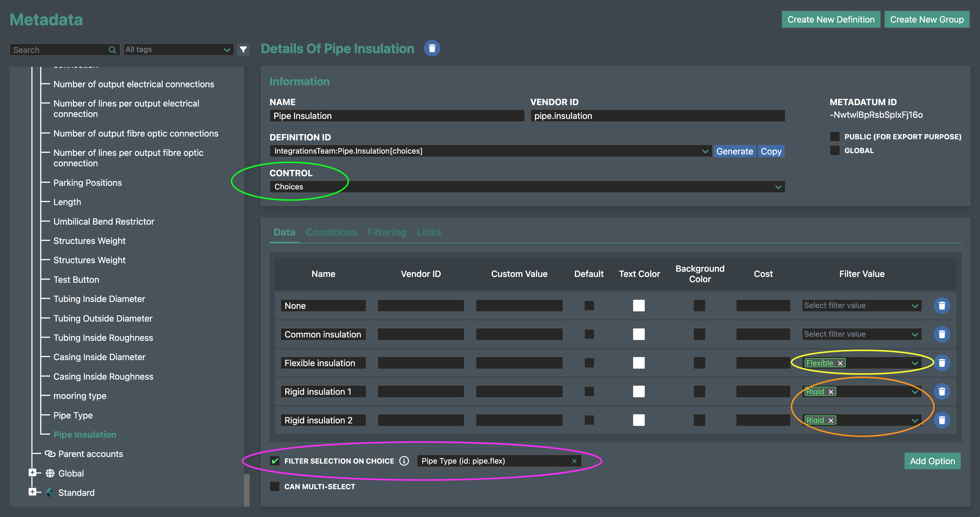The width and height of the screenshot is (980, 517).
Task: Remove Rigid tag from Rigid insulation 1
Action: click(x=831, y=392)
